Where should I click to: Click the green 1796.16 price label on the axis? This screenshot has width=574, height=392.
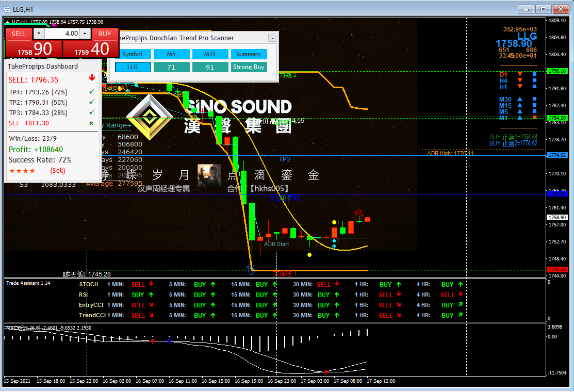(557, 71)
